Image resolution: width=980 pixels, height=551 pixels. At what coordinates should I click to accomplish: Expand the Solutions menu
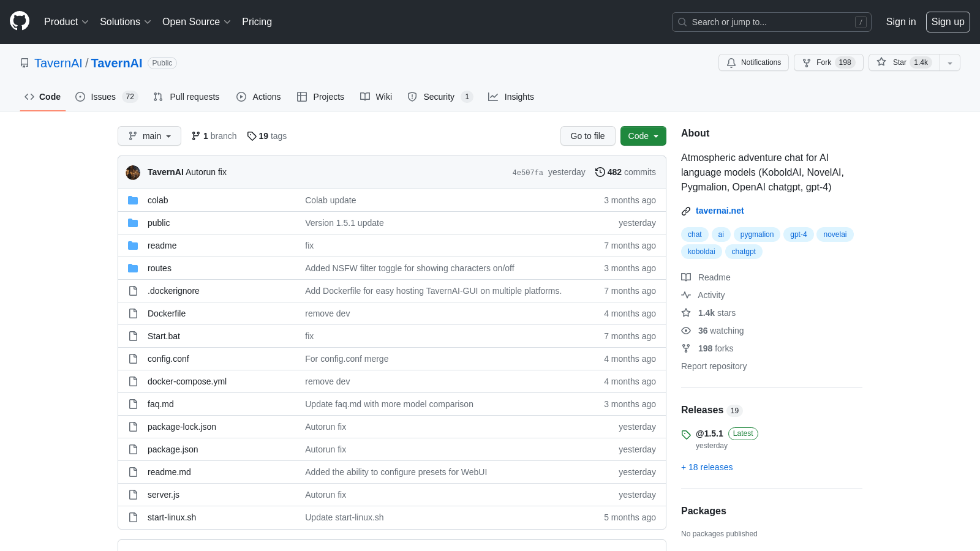click(126, 21)
